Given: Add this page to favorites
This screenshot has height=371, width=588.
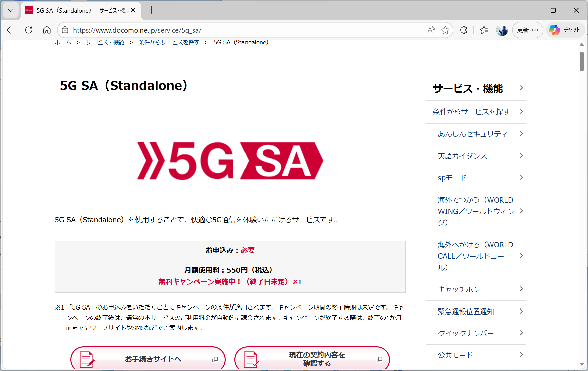Looking at the screenshot, I should pyautogui.click(x=445, y=30).
